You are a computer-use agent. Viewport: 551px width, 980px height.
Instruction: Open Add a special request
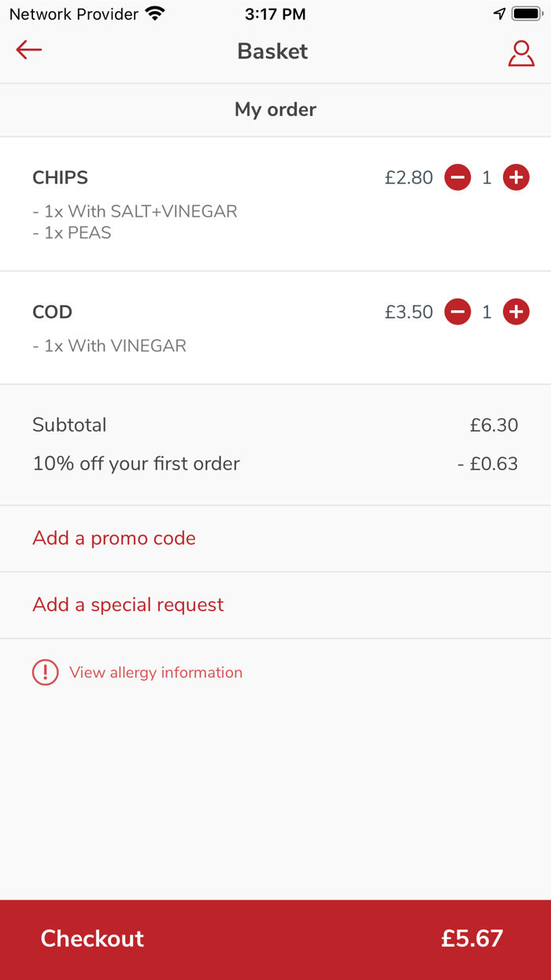128,605
